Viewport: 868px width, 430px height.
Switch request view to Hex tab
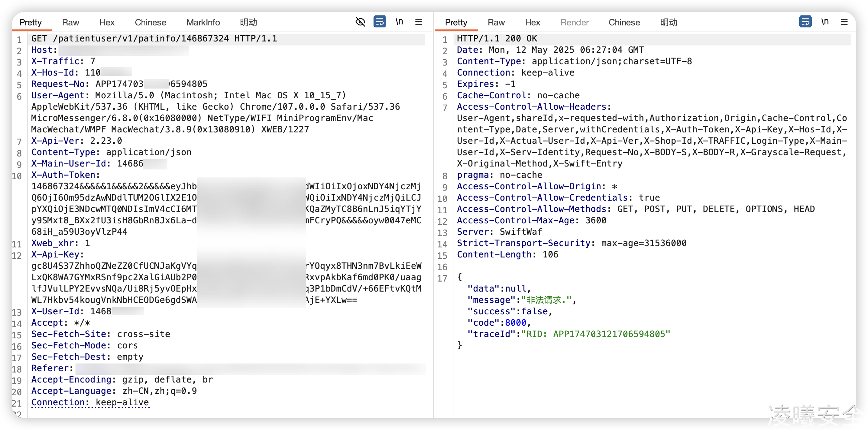pos(107,23)
